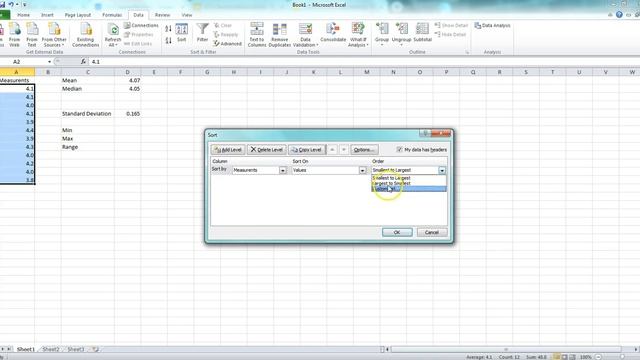
Task: Click the Delete Level button
Action: [267, 150]
